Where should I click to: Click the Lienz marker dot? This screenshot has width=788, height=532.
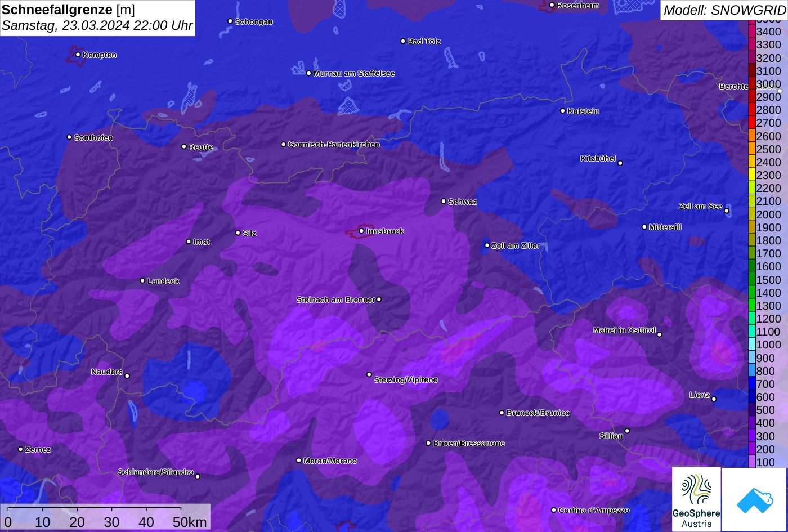(x=714, y=399)
